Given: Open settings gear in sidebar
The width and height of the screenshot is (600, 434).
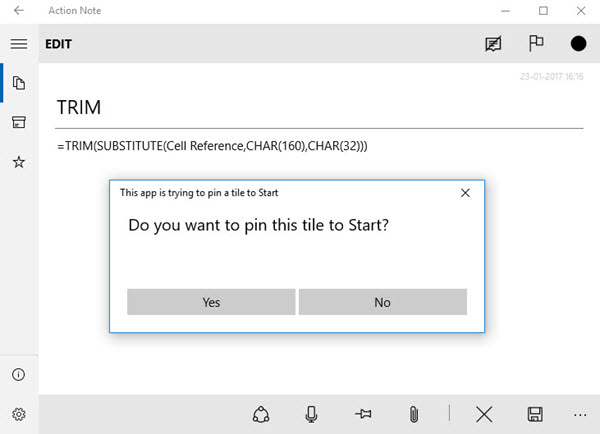Looking at the screenshot, I should tap(19, 414).
